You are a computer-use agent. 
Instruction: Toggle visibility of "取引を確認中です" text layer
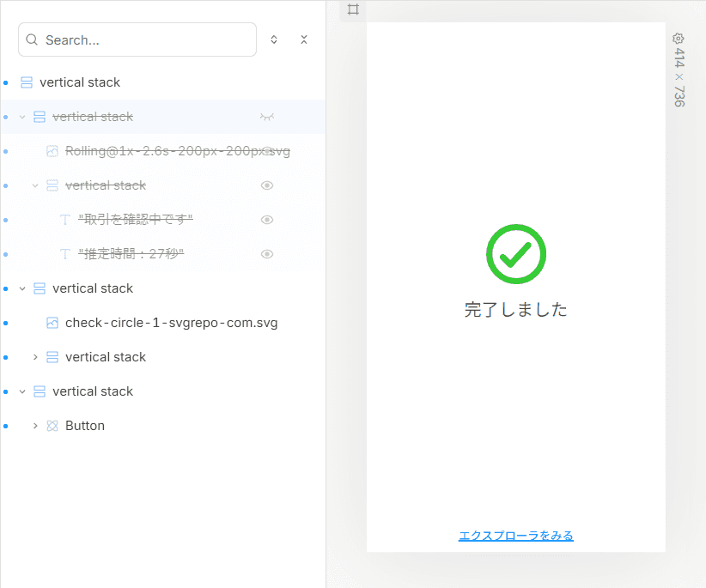coord(267,220)
